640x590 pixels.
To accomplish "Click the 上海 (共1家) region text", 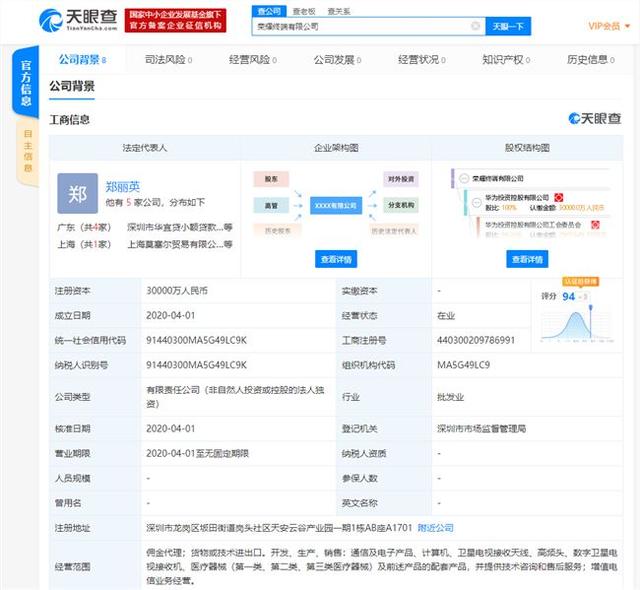I will coord(84,244).
